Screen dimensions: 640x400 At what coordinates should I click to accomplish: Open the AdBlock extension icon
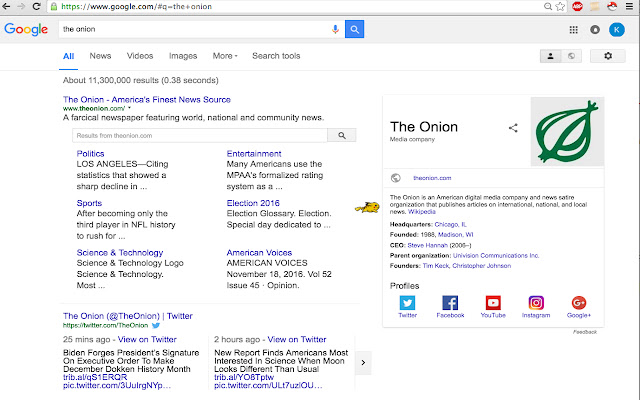pyautogui.click(x=577, y=7)
